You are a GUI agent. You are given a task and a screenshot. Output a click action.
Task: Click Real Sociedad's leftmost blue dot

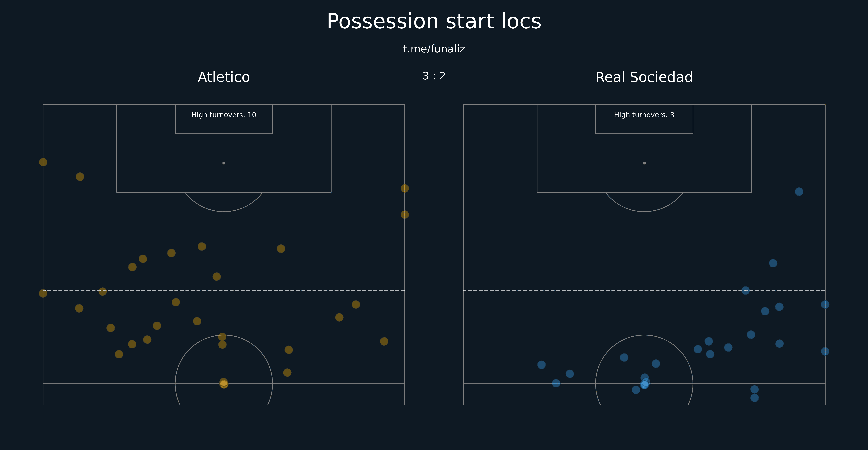(541, 365)
